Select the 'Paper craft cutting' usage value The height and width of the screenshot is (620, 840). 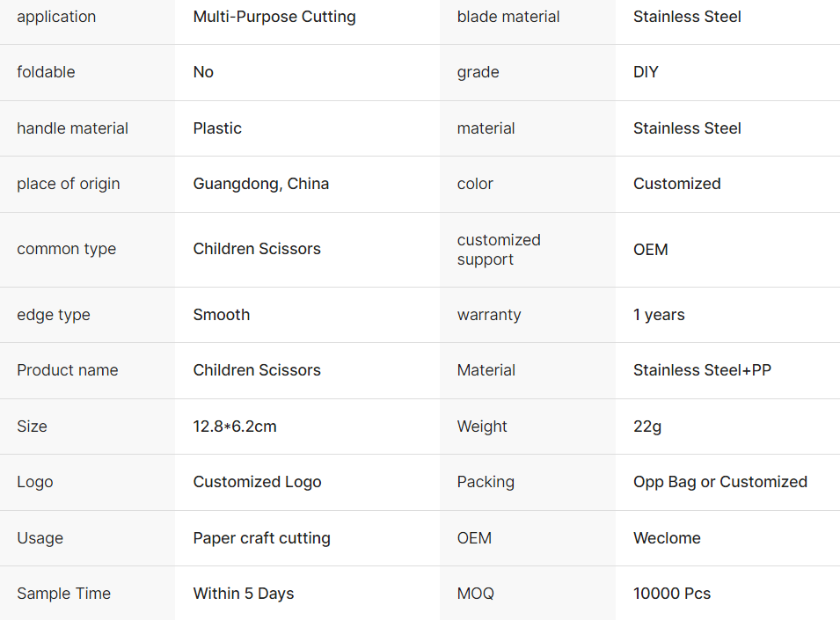pyautogui.click(x=262, y=538)
